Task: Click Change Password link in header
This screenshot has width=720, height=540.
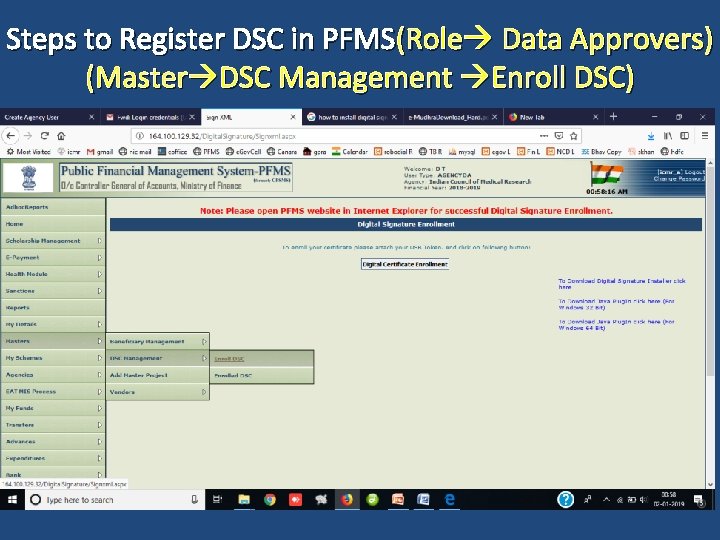Action: point(679,179)
